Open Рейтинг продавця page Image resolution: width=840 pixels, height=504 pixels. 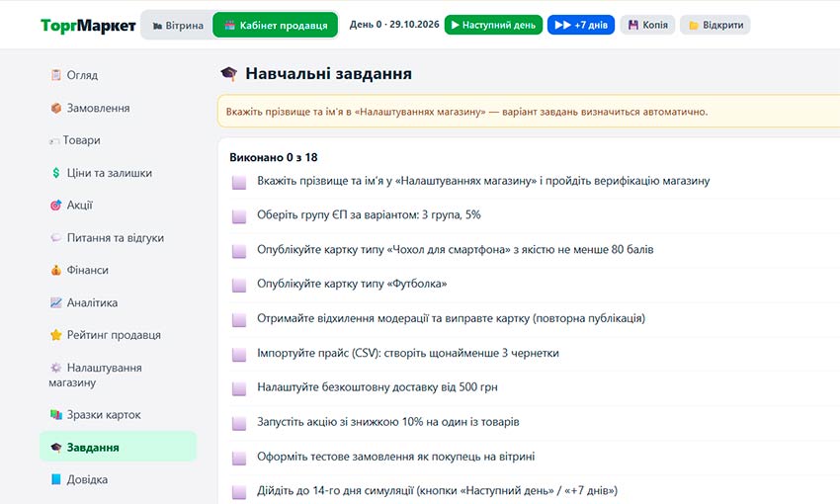click(x=118, y=335)
